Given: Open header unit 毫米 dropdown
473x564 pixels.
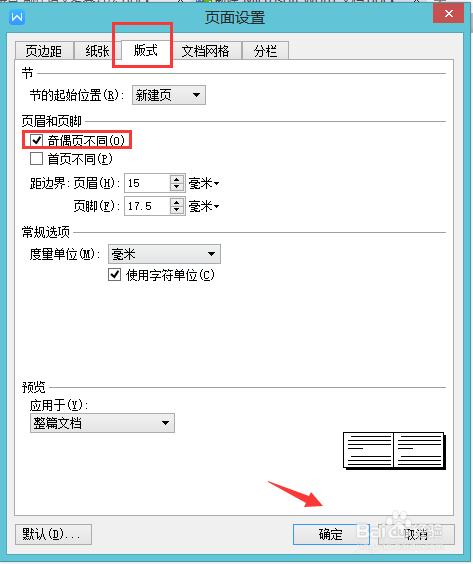Looking at the screenshot, I should [x=204, y=183].
